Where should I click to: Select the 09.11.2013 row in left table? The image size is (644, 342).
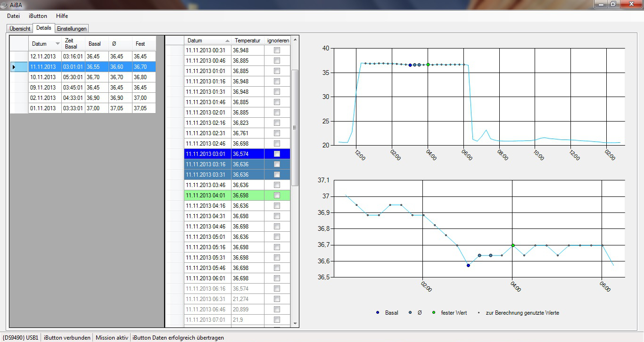click(83, 88)
